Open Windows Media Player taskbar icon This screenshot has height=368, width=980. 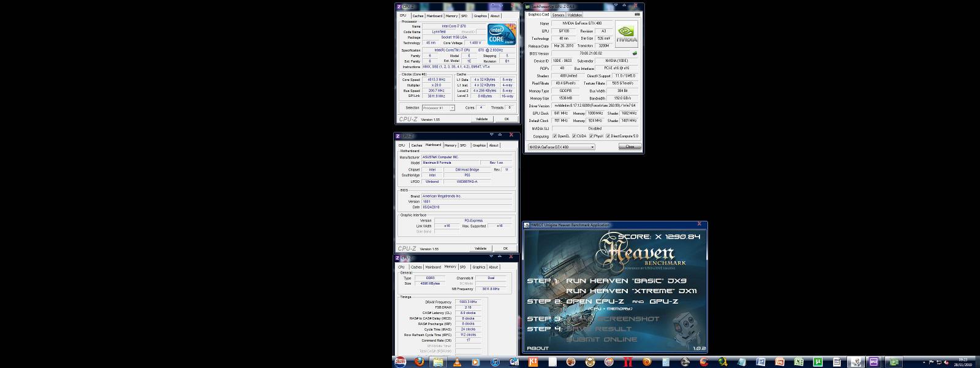(476, 362)
